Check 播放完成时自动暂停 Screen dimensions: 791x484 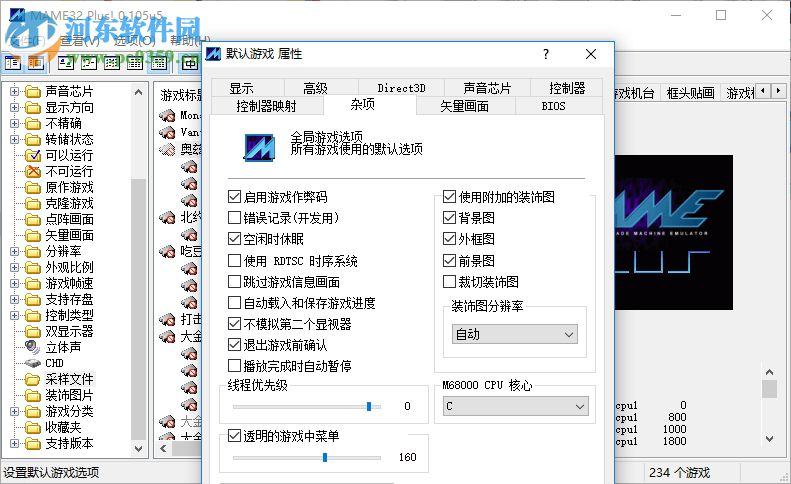(234, 365)
